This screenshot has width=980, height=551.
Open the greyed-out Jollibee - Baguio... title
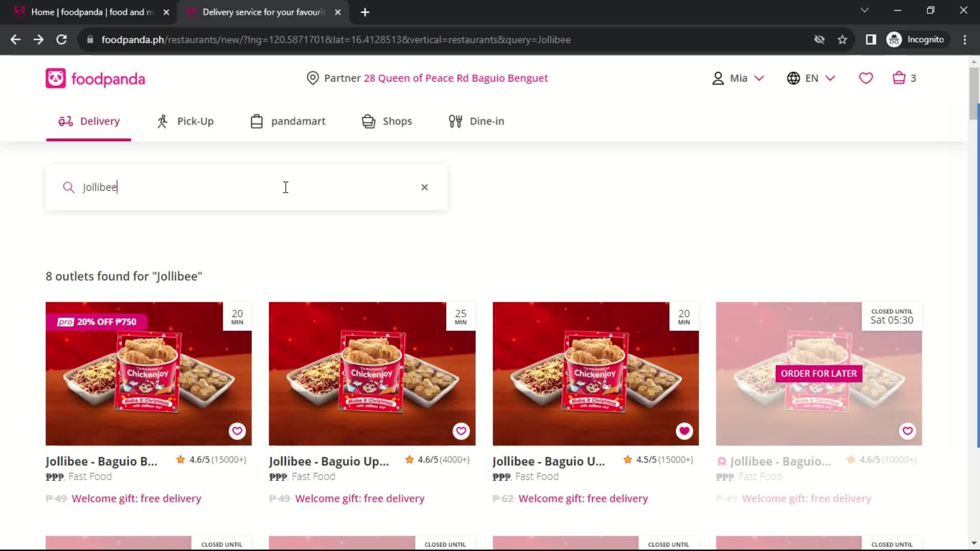tap(780, 461)
